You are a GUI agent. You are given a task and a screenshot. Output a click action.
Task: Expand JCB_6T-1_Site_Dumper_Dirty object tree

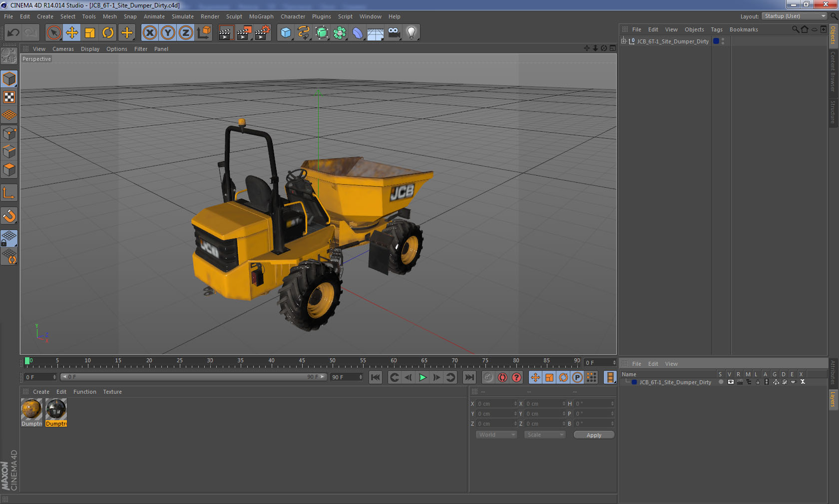(x=624, y=41)
